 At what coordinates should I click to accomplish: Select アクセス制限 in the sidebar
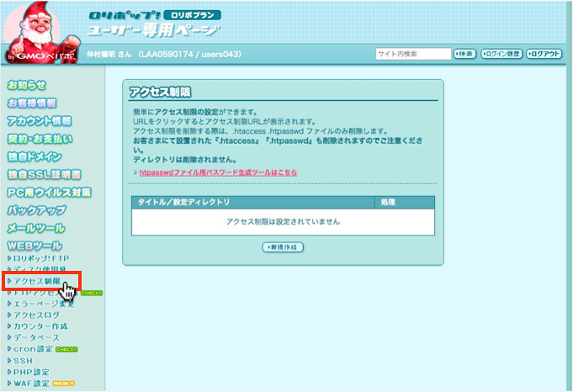pos(37,281)
